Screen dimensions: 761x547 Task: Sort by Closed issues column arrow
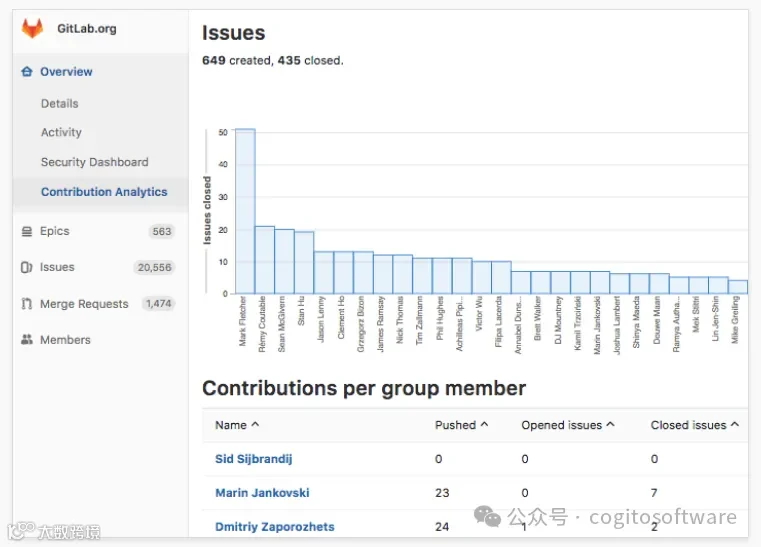[735, 425]
